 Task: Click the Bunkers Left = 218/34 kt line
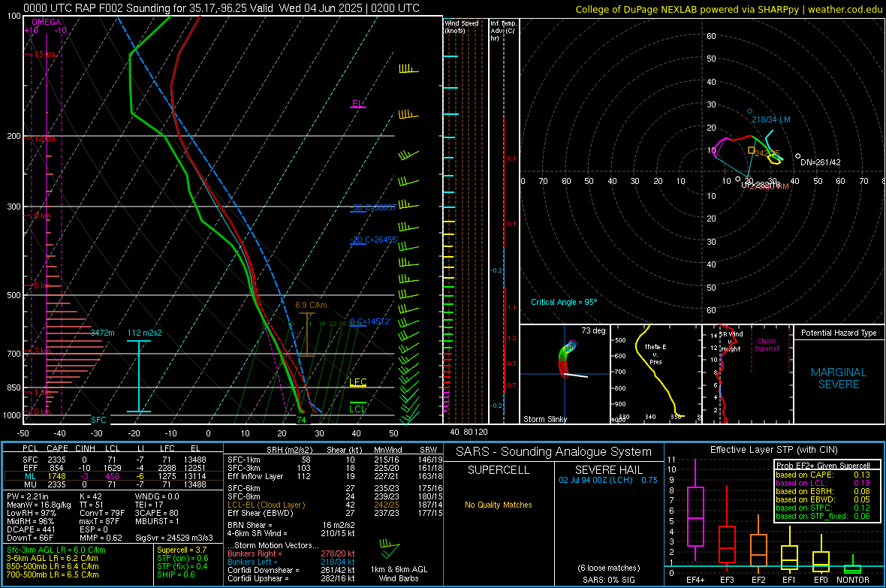[x=291, y=562]
